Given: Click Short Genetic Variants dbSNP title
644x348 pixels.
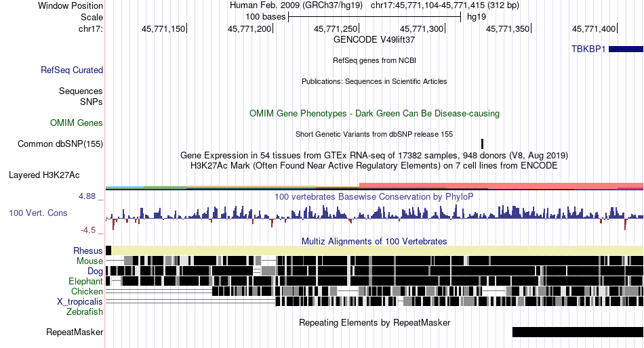Looking at the screenshot, I should pyautogui.click(x=374, y=134).
